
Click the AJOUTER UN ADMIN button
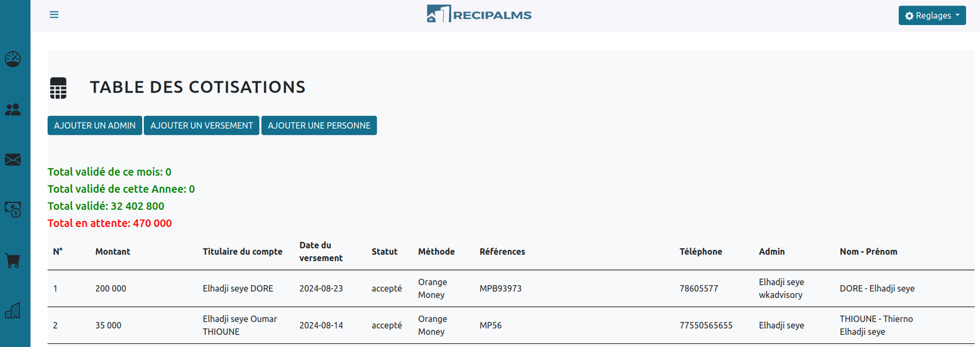95,125
